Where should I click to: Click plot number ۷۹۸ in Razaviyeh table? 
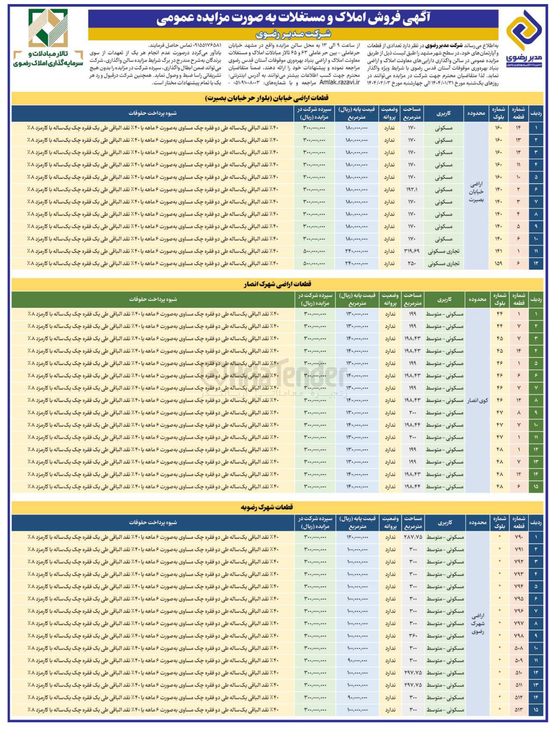(x=519, y=636)
